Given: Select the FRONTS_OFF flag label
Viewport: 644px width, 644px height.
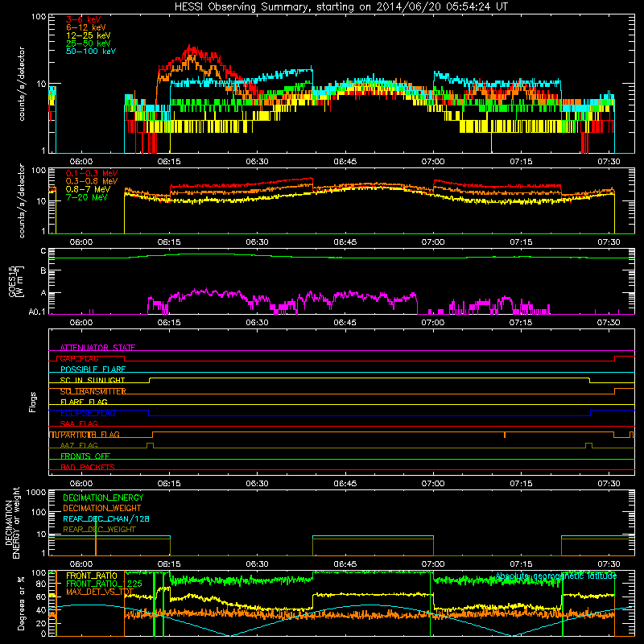Looking at the screenshot, I should (x=85, y=456).
